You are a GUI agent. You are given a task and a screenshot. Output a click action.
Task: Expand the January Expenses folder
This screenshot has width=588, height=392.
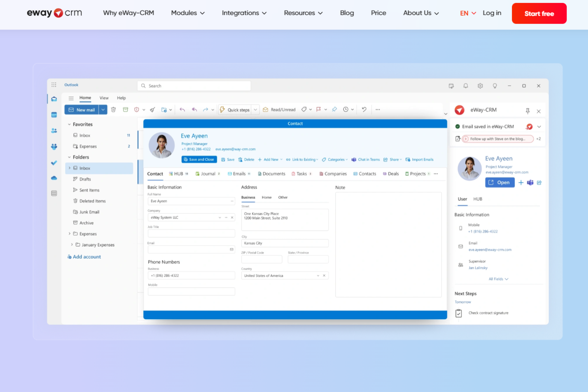(72, 245)
